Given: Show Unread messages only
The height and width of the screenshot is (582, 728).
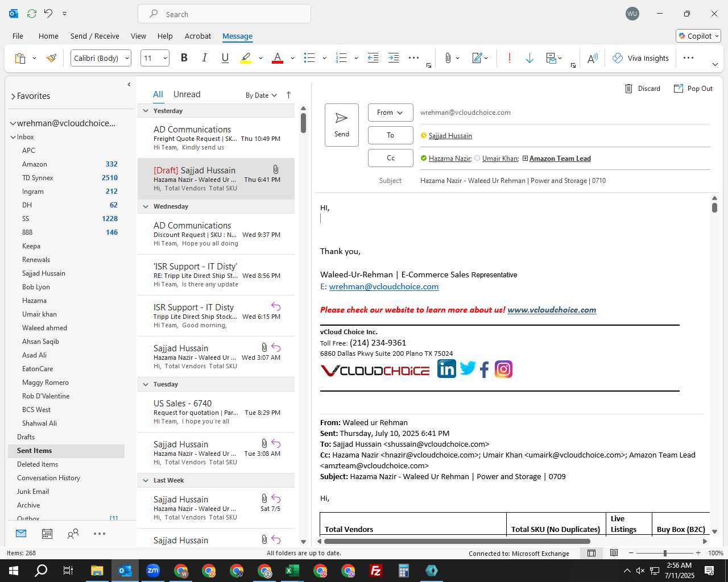Looking at the screenshot, I should 187,94.
